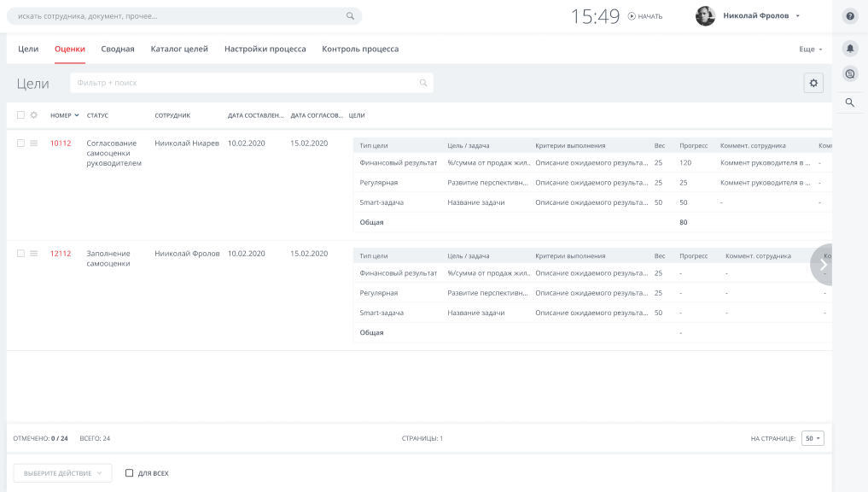Open row menu for record 10112
This screenshot has width=868, height=492.
coord(34,143)
